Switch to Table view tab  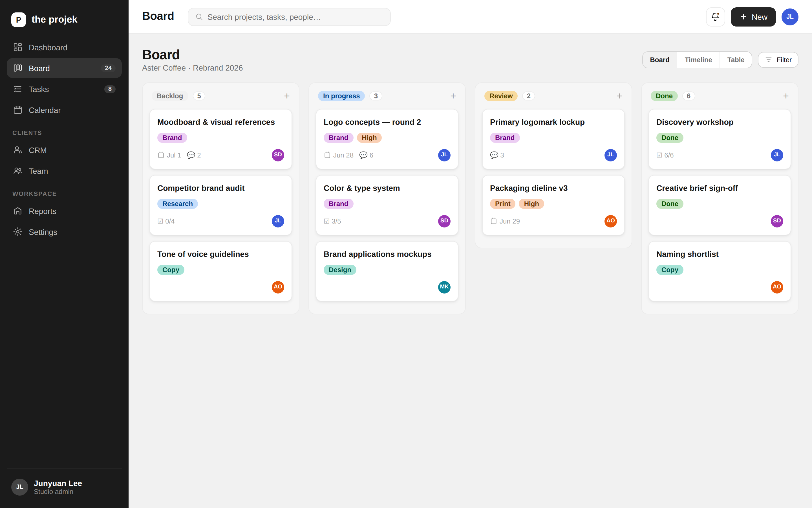(x=736, y=60)
